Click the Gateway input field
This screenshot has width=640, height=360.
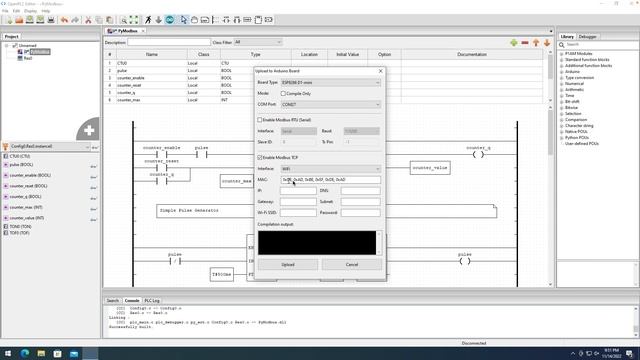(298, 202)
